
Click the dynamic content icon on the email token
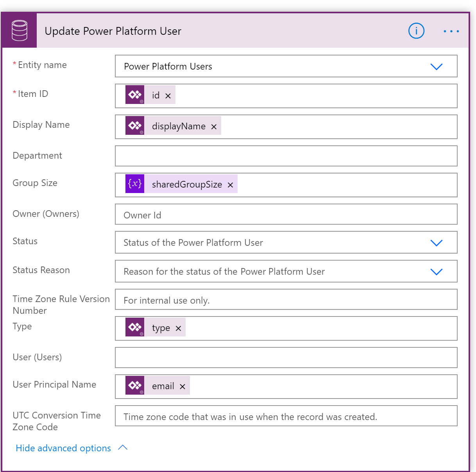click(135, 385)
